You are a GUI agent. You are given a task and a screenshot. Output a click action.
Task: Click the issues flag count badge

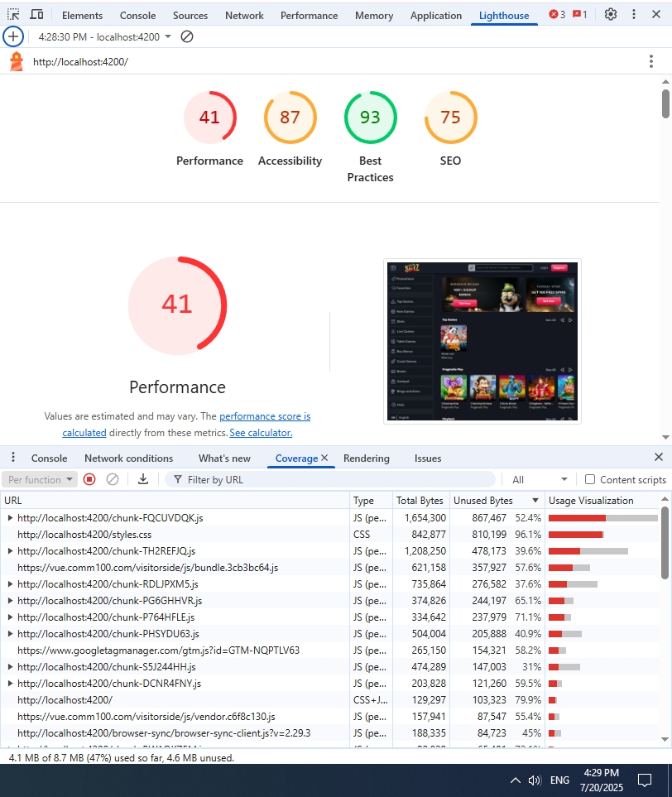point(579,14)
